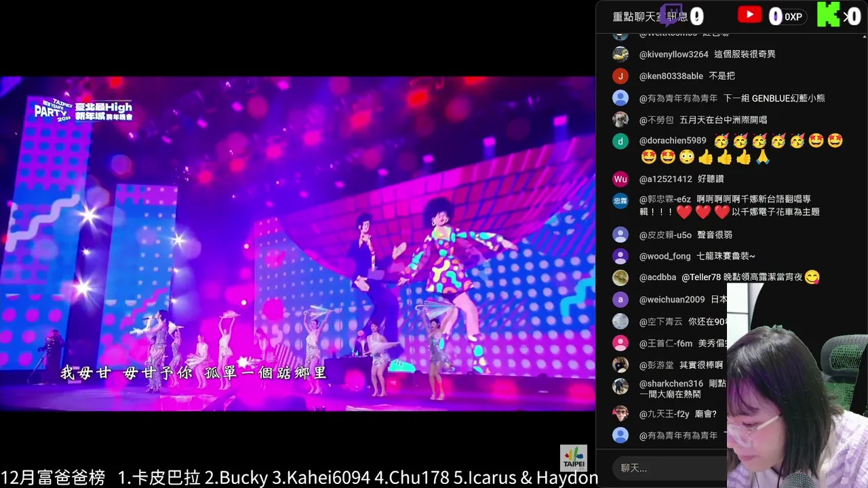
Task: Click the username @ken80338able
Action: pos(671,76)
